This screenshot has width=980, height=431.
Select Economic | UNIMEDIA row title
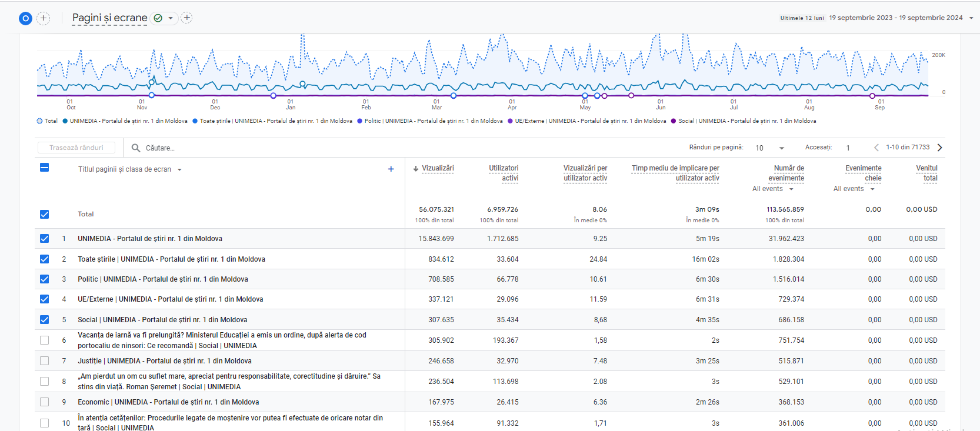point(168,402)
